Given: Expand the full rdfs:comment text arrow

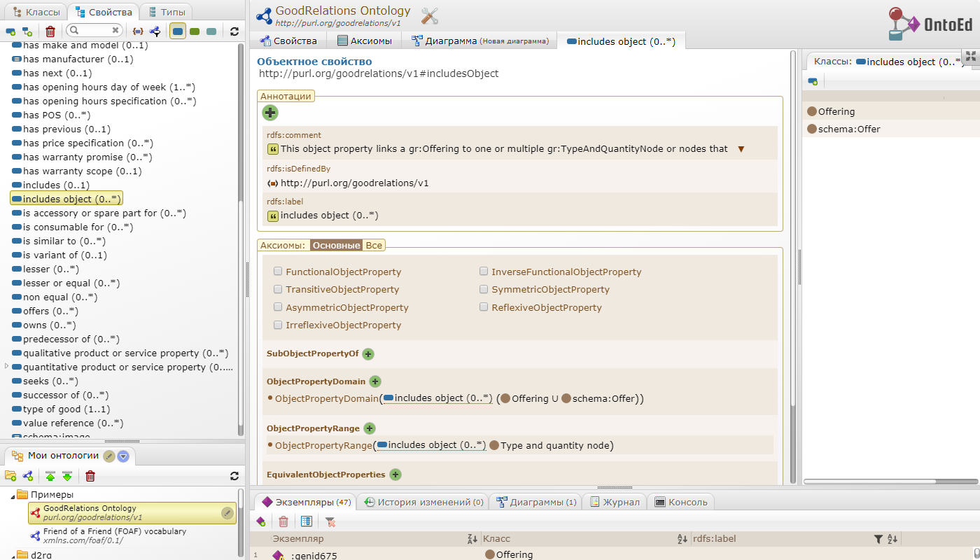Looking at the screenshot, I should [741, 149].
